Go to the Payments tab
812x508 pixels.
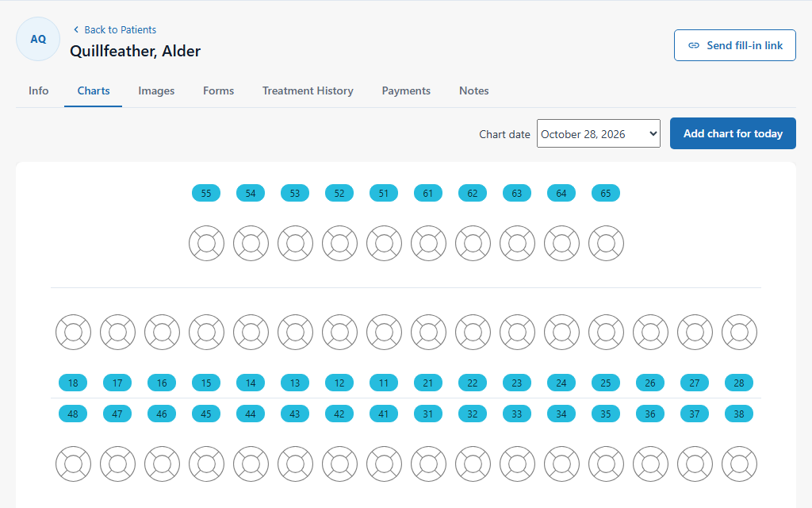[406, 90]
